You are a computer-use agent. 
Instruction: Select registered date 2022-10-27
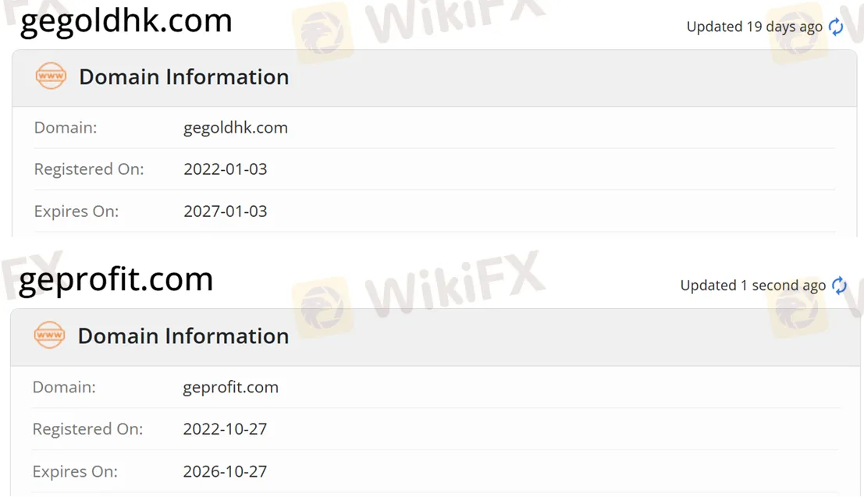click(225, 429)
